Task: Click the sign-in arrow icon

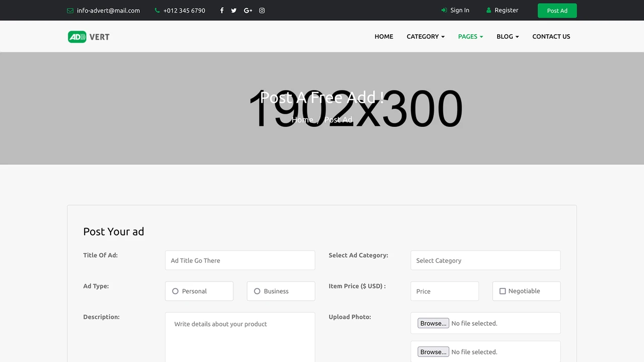Action: (444, 10)
